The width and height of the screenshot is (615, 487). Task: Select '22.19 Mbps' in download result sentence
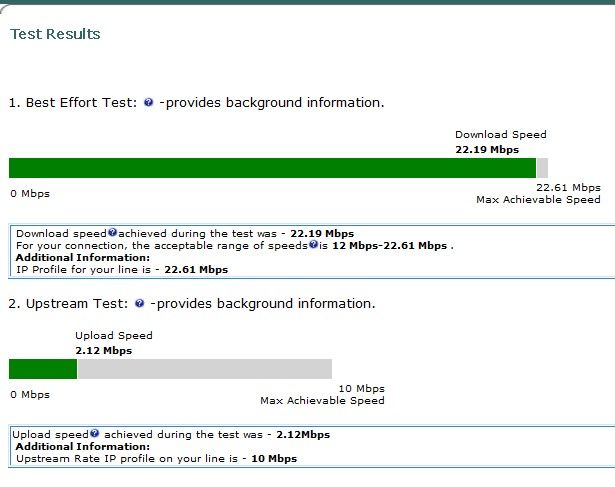322,234
